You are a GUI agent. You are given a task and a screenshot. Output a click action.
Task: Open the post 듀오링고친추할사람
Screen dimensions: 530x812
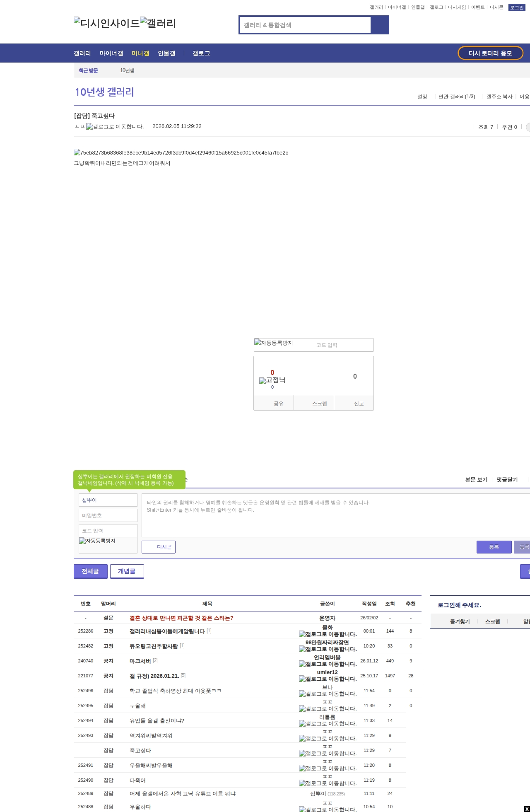[154, 646]
